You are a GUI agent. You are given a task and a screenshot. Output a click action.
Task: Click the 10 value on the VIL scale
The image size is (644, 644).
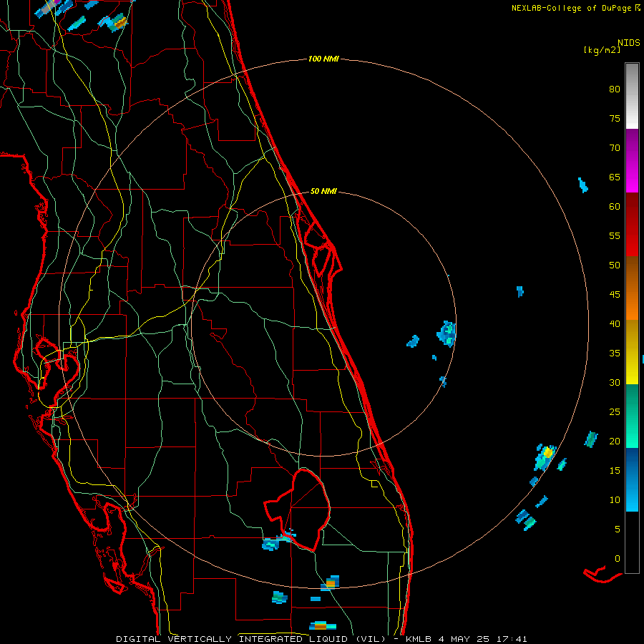point(615,500)
